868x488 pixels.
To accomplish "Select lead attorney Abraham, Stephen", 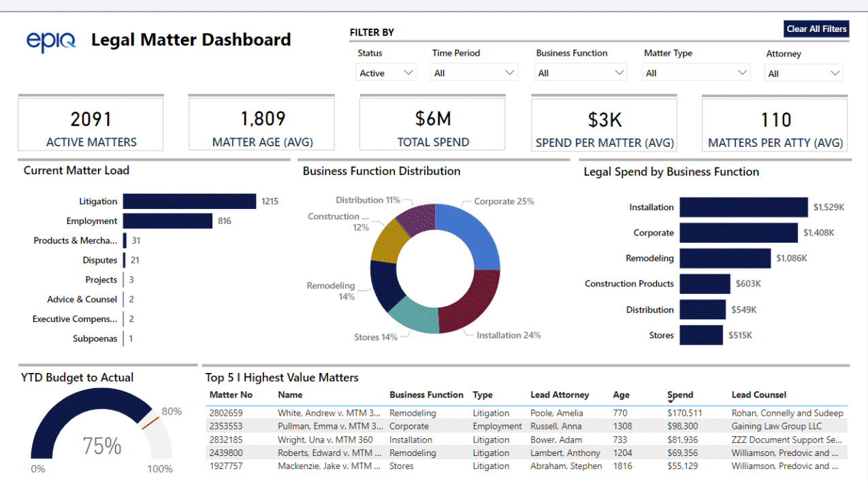I will pos(566,466).
